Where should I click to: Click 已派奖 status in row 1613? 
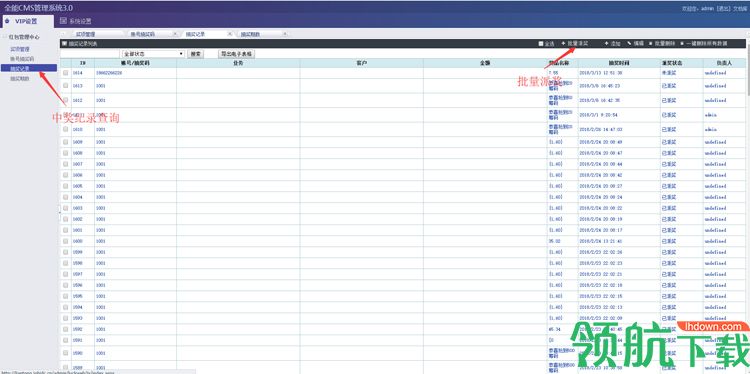[669, 86]
